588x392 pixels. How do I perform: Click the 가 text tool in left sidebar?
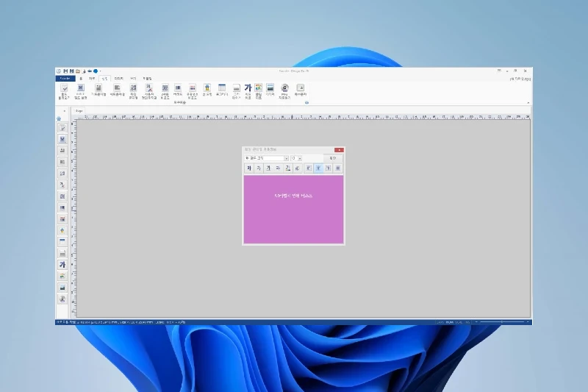(62, 264)
